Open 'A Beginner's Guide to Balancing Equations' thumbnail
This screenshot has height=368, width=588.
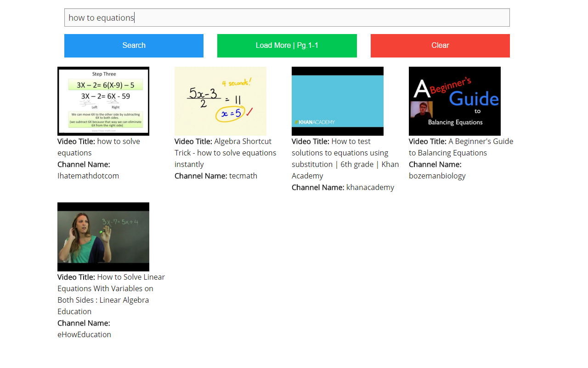click(454, 101)
